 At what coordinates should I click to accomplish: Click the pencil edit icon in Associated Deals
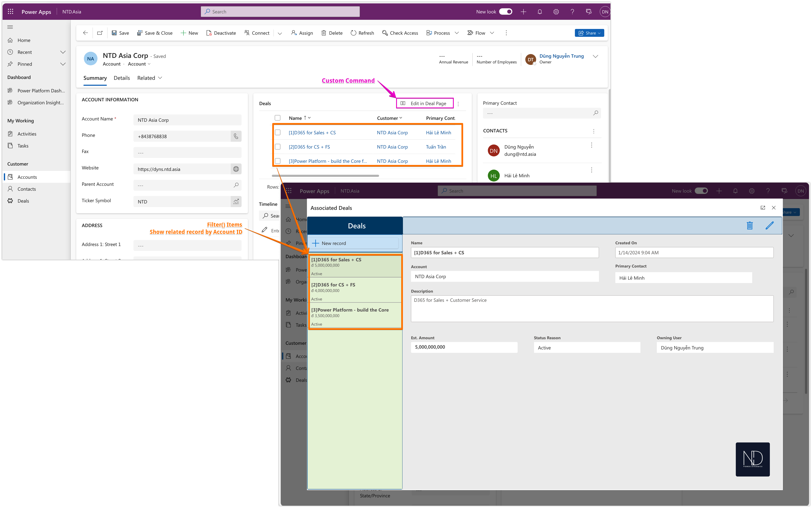(769, 225)
